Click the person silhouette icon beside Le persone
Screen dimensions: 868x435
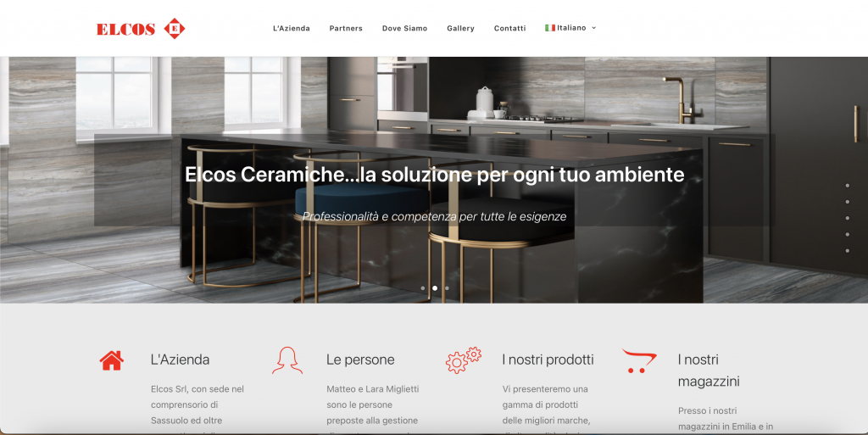[287, 360]
